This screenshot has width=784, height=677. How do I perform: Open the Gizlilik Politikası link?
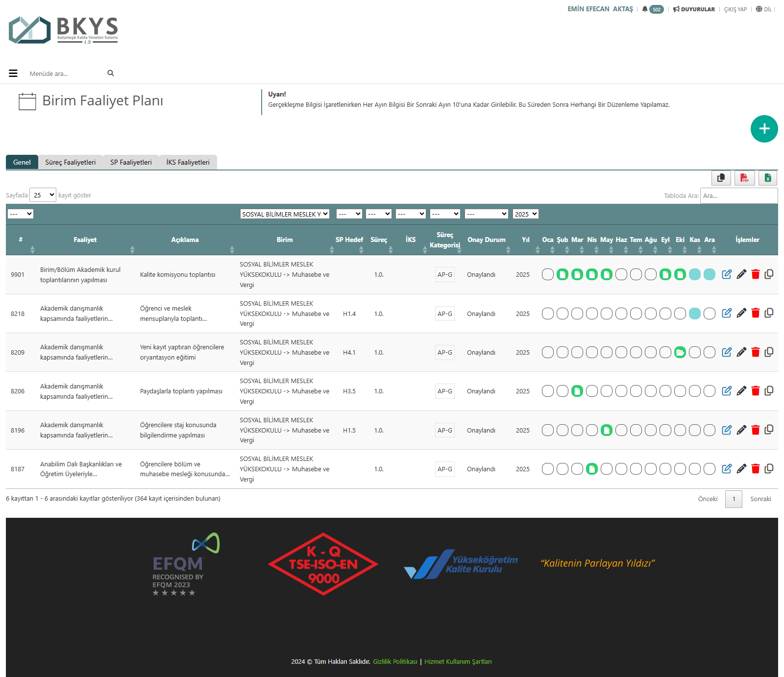(x=395, y=661)
